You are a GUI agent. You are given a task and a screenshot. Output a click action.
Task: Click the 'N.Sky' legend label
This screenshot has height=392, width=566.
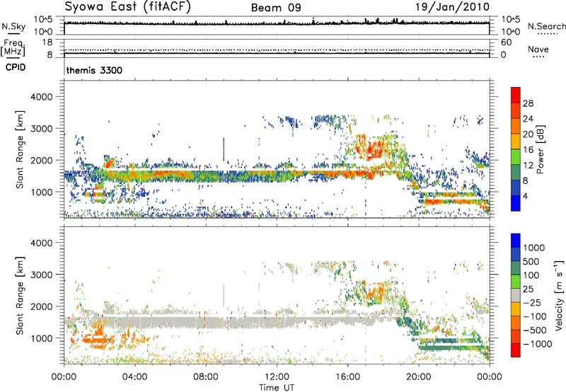tap(13, 26)
